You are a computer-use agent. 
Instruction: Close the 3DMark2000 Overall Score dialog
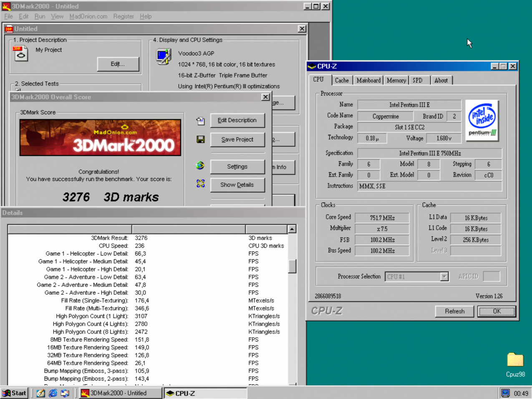[265, 97]
